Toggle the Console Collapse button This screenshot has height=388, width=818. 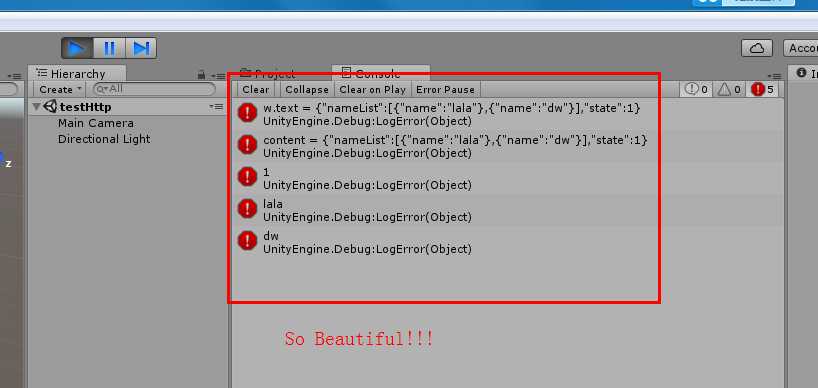point(307,90)
